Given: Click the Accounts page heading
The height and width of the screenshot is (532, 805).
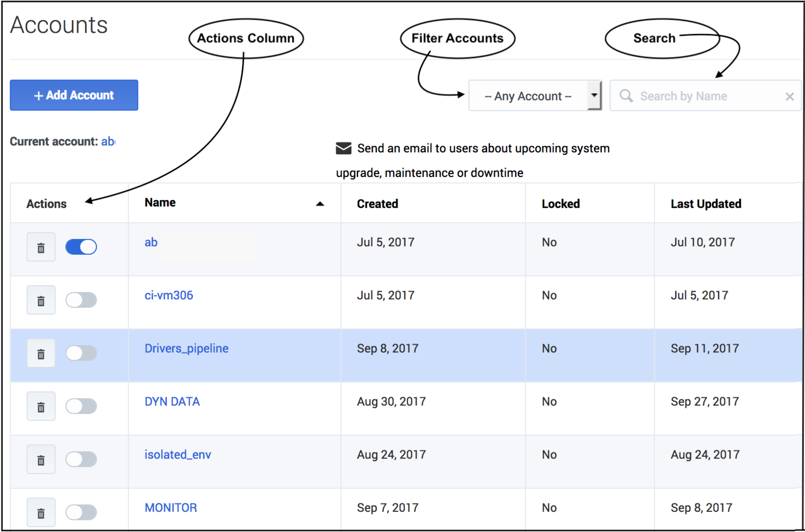Looking at the screenshot, I should 59,25.
